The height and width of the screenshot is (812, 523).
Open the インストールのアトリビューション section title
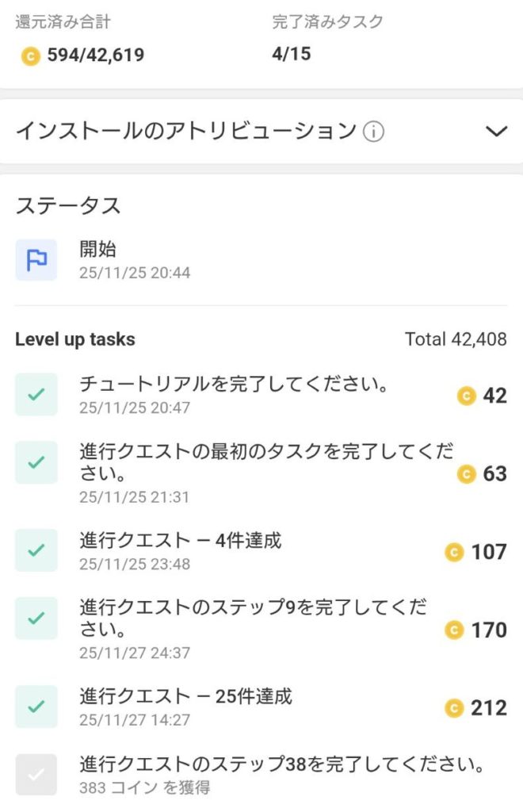coord(185,131)
